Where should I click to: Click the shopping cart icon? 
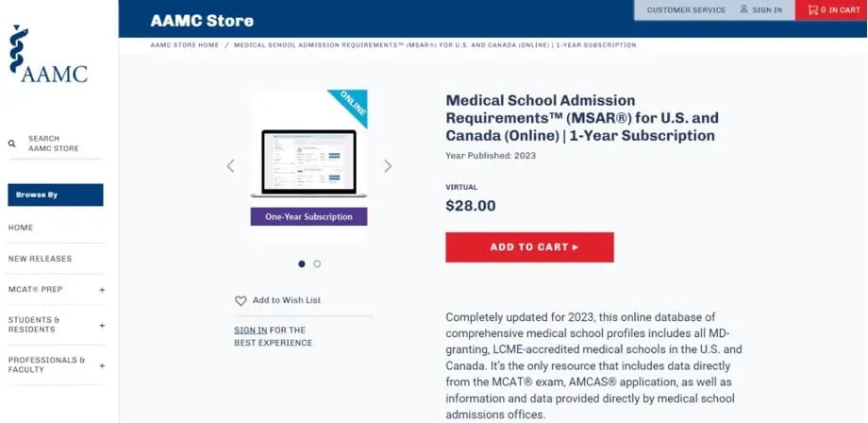pos(812,10)
